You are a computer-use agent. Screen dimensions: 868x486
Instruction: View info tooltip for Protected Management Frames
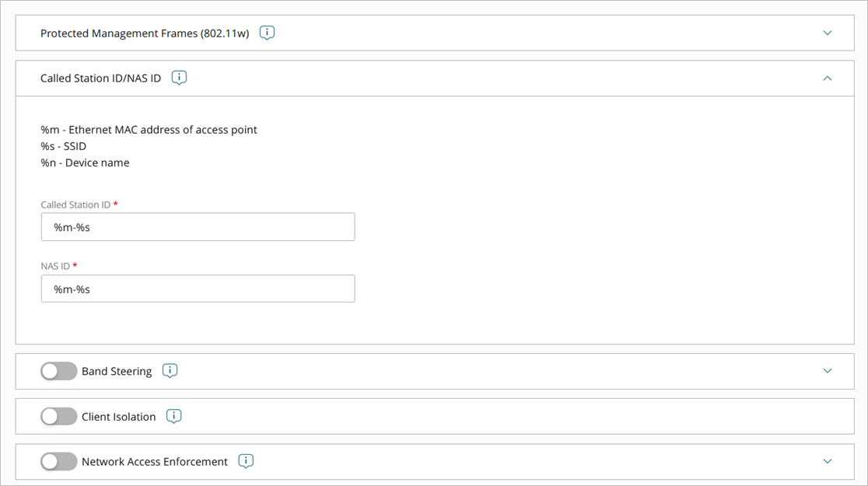tap(267, 33)
